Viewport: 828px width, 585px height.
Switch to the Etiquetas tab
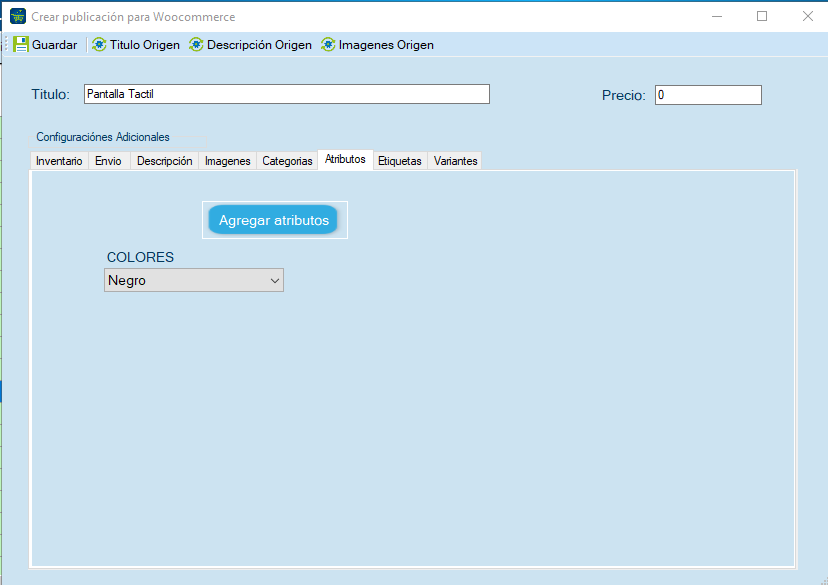pyautogui.click(x=400, y=161)
